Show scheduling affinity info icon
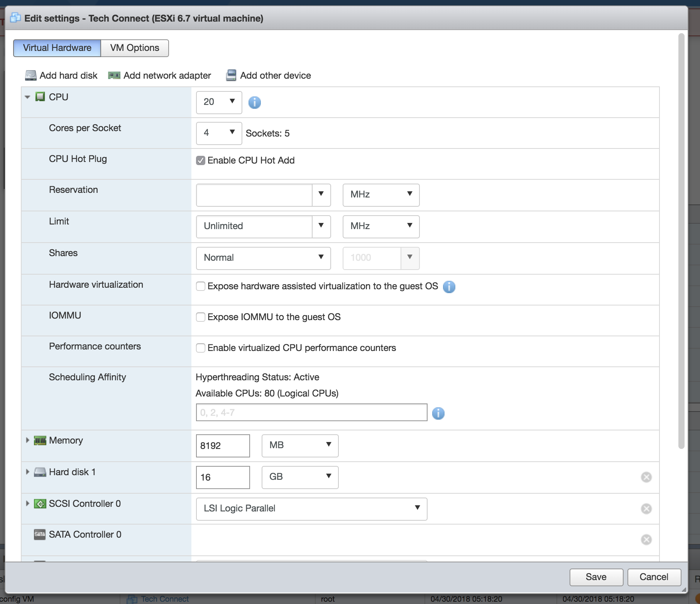Viewport: 700px width, 604px height. (438, 413)
